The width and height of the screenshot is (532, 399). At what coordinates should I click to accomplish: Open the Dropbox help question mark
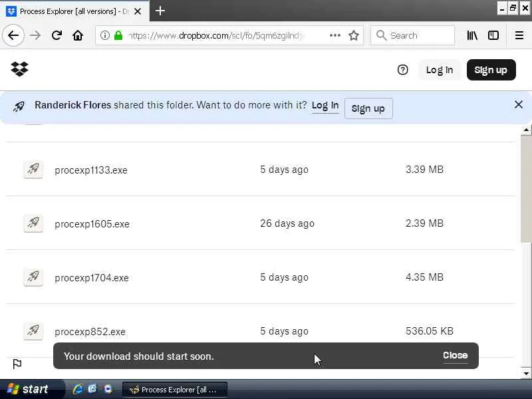click(x=403, y=70)
